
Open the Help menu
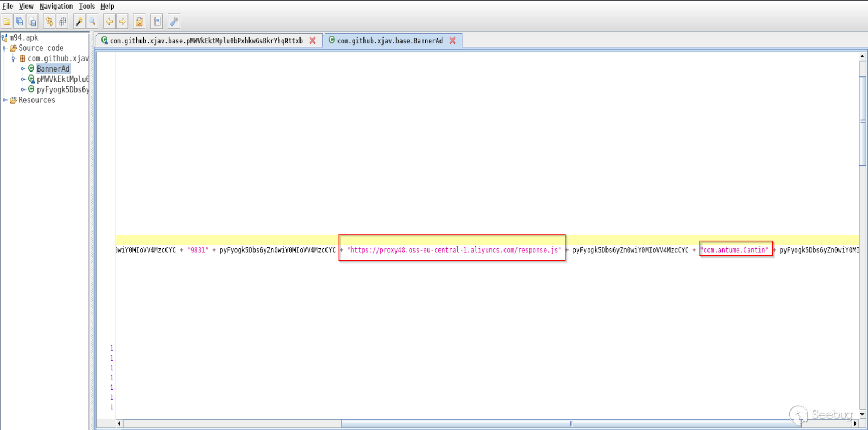pyautogui.click(x=107, y=7)
